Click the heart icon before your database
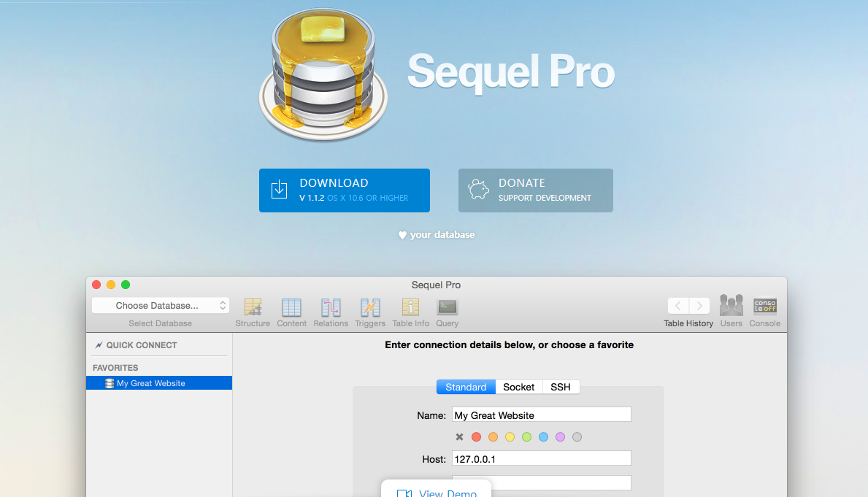The image size is (868, 497). 402,235
